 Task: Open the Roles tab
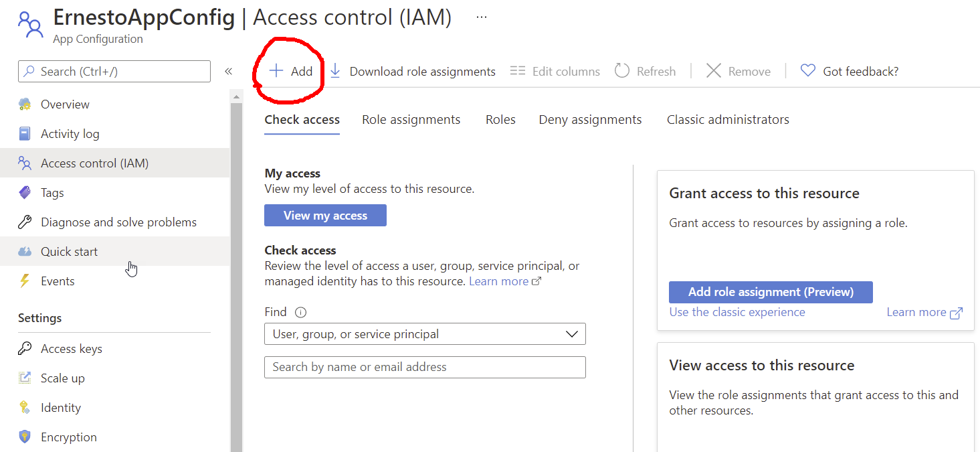500,120
